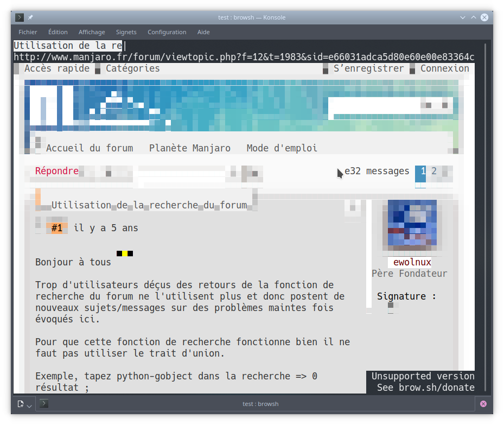Open 'Accueil du forum' link
504x425 pixels.
tap(90, 148)
